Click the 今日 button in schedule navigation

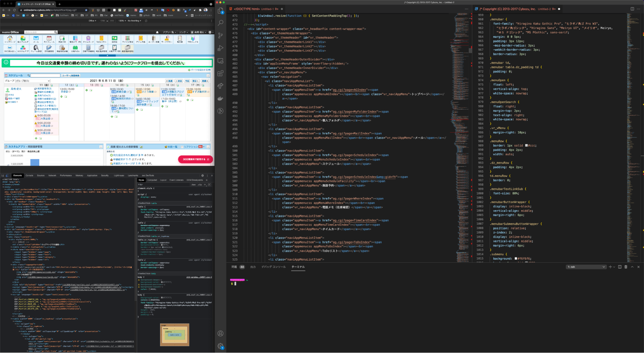[187, 81]
